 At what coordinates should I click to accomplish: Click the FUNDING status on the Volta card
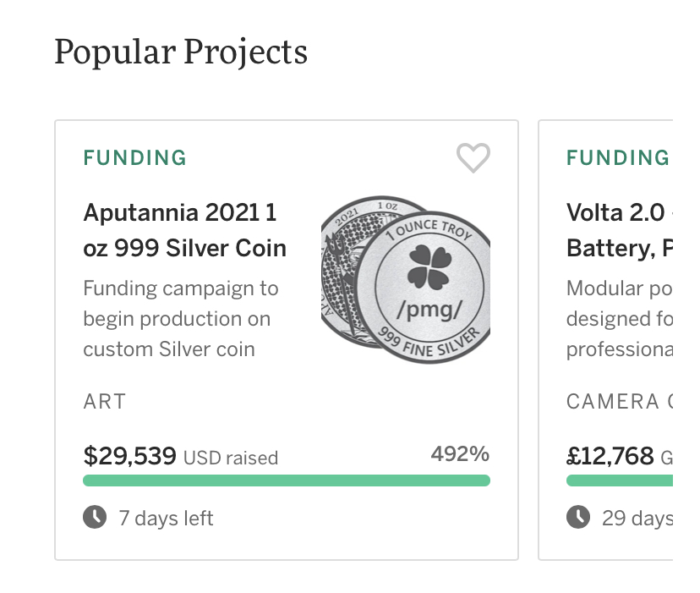[617, 158]
